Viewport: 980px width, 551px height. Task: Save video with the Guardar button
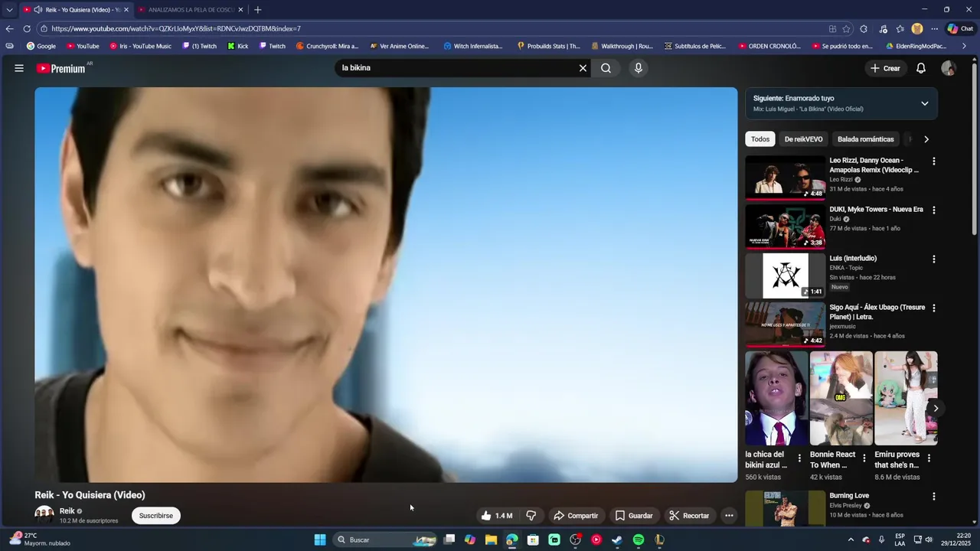coord(634,516)
